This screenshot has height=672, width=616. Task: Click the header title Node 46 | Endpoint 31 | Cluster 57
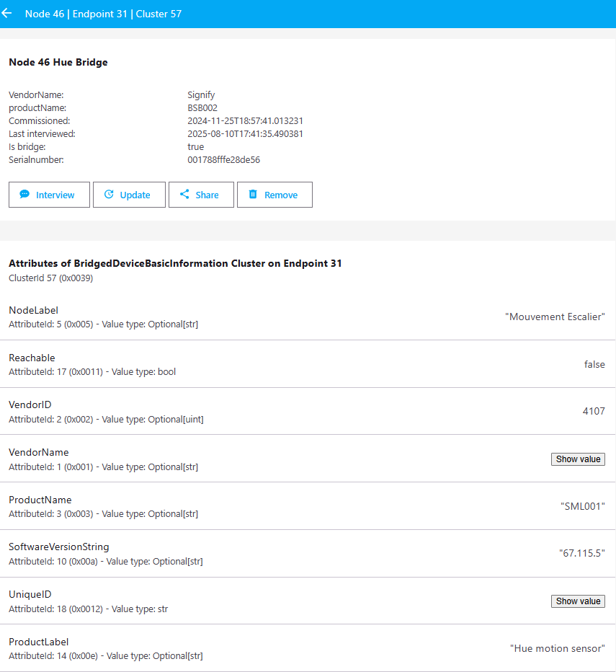pos(103,14)
